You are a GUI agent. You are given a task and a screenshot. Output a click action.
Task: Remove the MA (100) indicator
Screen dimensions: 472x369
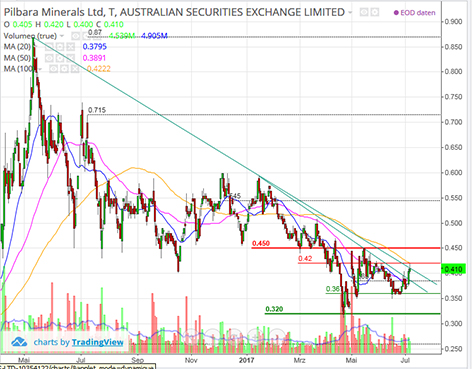coord(75,69)
